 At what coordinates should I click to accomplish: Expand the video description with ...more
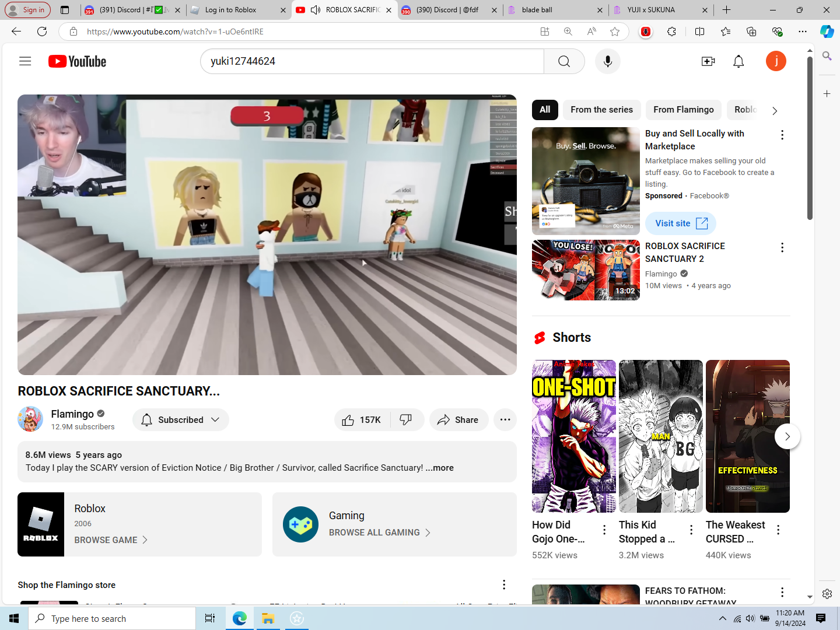click(x=439, y=468)
